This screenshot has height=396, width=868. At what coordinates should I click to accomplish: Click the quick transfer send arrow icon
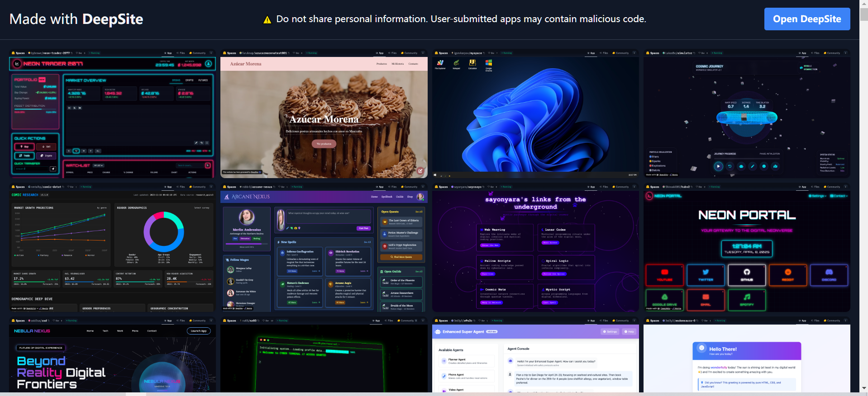click(53, 169)
